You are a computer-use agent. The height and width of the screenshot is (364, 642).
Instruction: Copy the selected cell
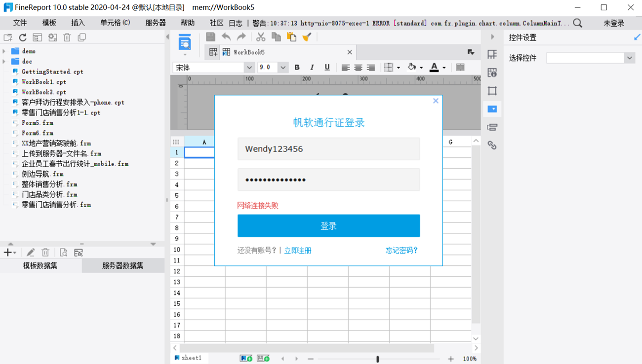pos(276,37)
